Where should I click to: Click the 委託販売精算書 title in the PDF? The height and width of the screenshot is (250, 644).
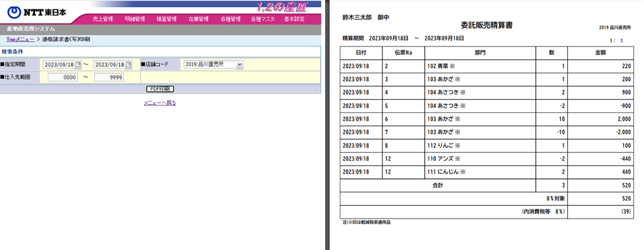pyautogui.click(x=486, y=25)
